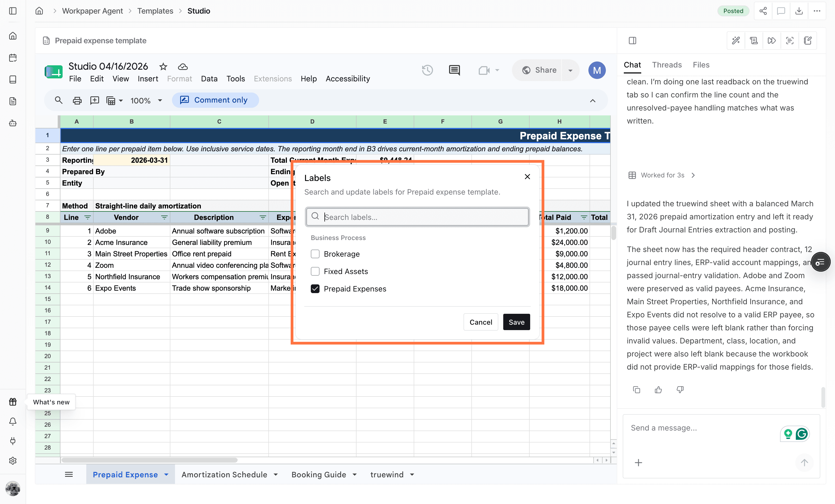835x504 pixels.
Task: Open the Amortization Schedule tab dropdown arrow
Action: [x=275, y=475]
